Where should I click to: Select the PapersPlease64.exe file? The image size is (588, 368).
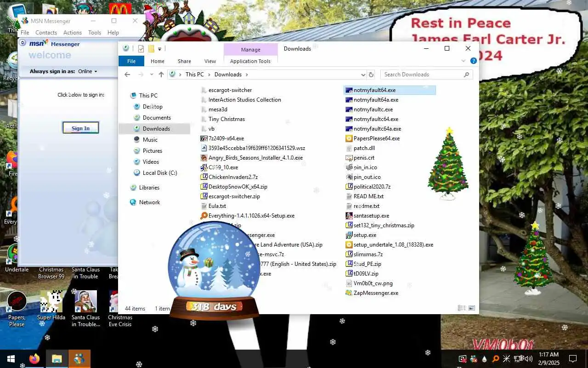coord(377,138)
